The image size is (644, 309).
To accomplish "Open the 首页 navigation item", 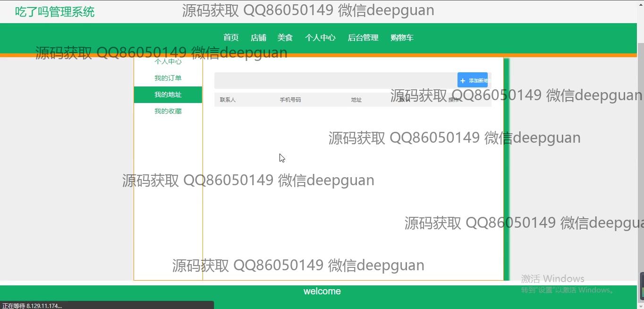I will click(231, 38).
